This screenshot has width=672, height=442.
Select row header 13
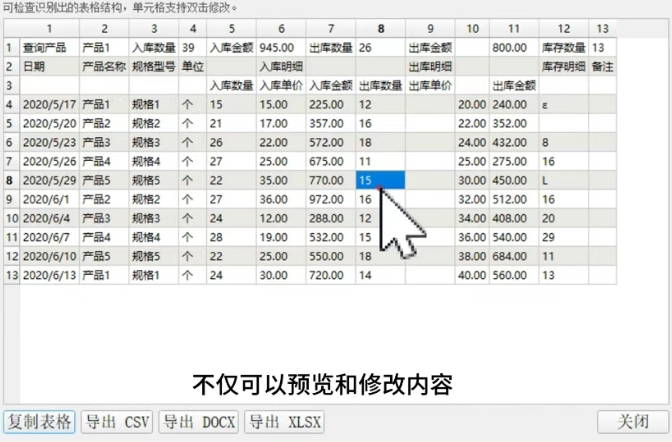point(12,275)
